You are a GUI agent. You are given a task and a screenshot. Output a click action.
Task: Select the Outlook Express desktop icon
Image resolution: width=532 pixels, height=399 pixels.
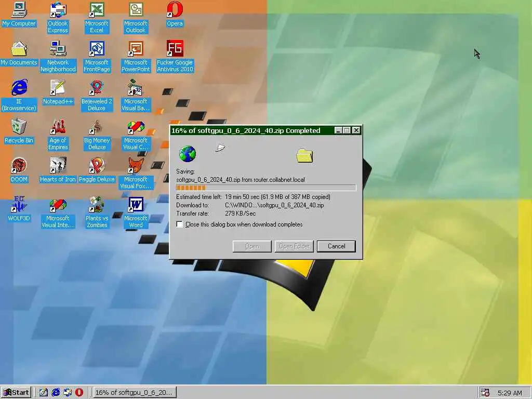point(58,17)
